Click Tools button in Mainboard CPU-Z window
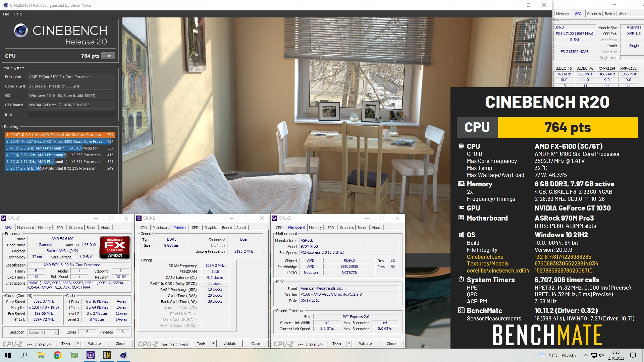Screen dimensions: 644x362 click(x=336, y=344)
